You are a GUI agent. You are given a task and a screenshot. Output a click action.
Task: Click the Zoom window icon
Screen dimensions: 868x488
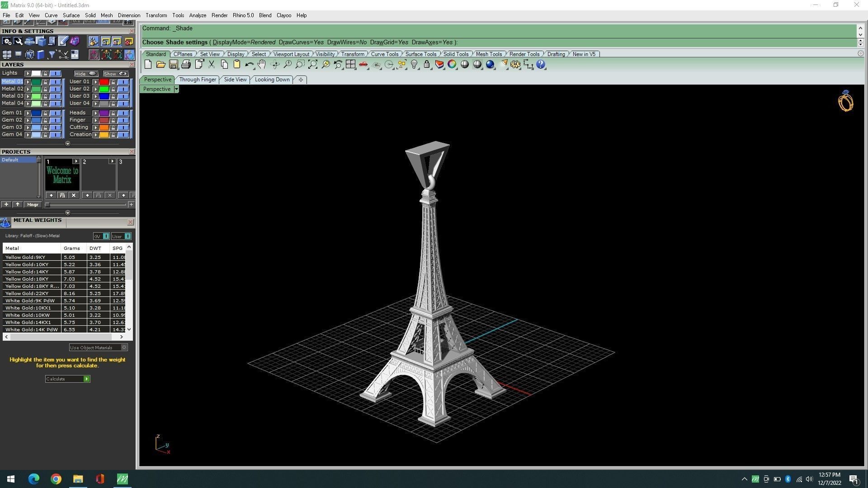300,65
